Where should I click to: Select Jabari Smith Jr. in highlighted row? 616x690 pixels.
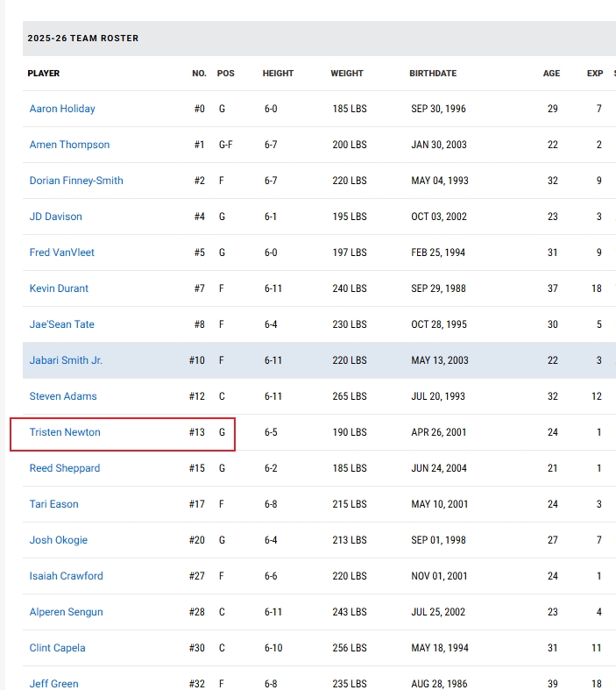tap(66, 360)
